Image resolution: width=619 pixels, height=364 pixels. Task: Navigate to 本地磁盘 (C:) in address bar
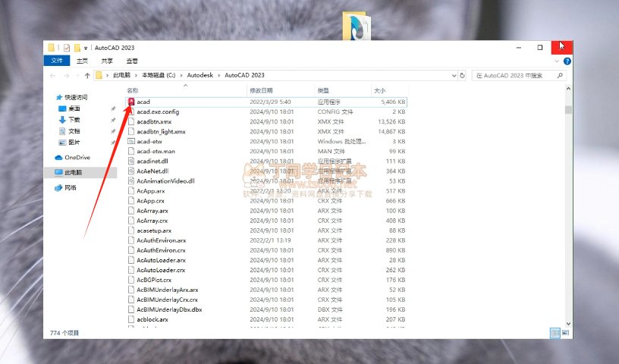coord(159,75)
